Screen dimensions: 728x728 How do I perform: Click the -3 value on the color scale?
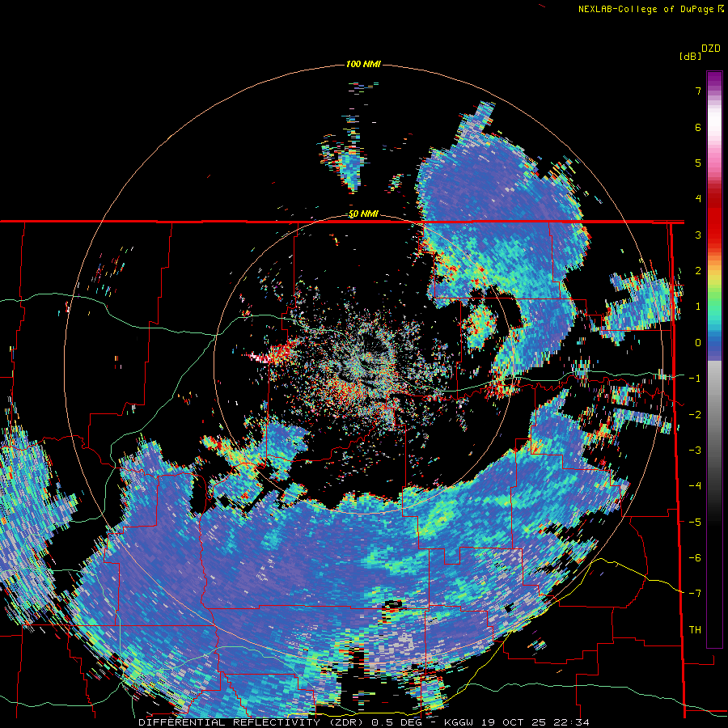tap(695, 451)
